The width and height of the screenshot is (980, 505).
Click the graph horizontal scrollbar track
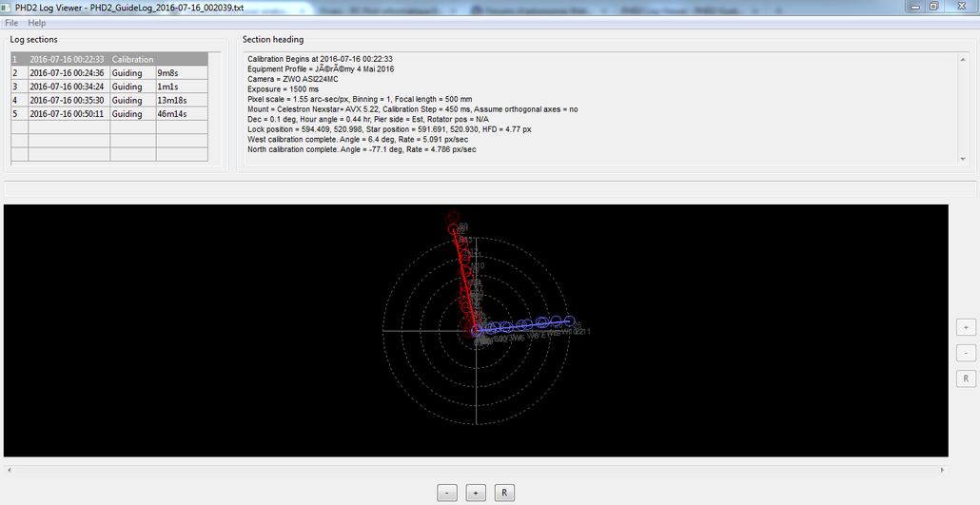(x=477, y=470)
